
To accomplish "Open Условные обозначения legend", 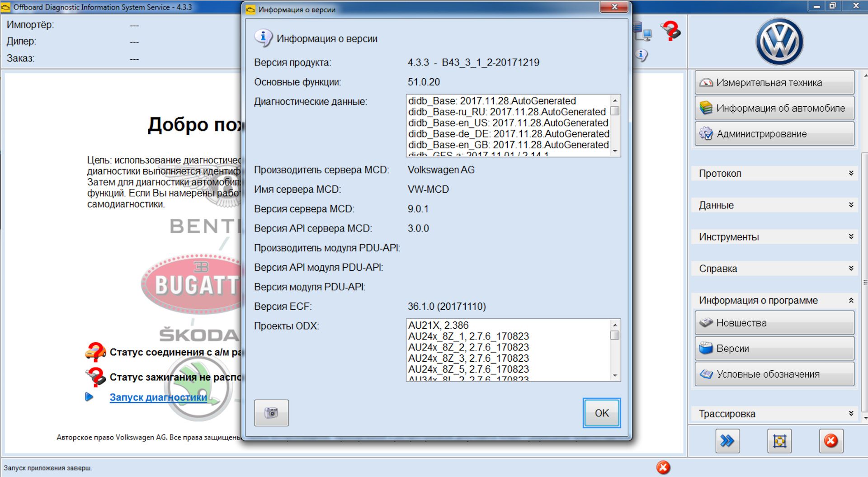I will [x=774, y=374].
